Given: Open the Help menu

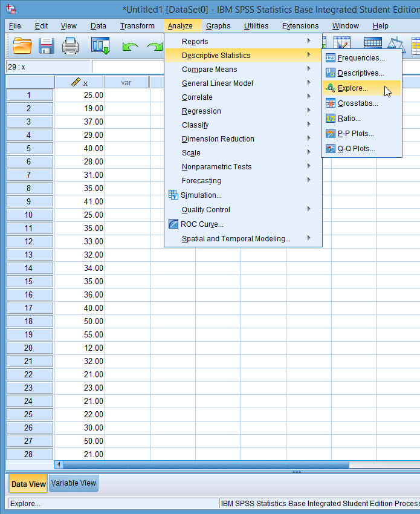Looking at the screenshot, I should (x=380, y=26).
